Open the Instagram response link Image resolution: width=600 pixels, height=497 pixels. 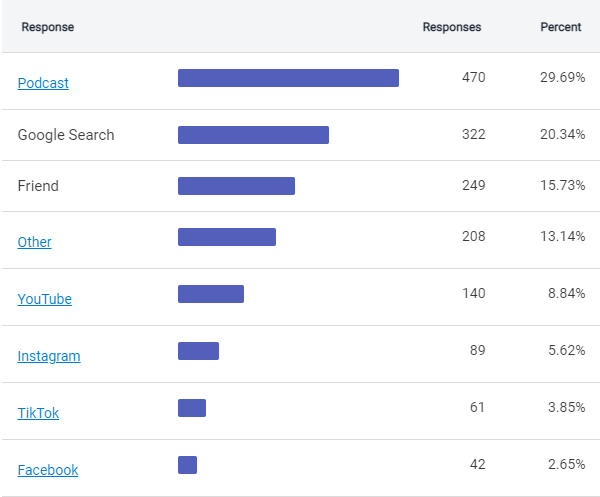(x=49, y=356)
